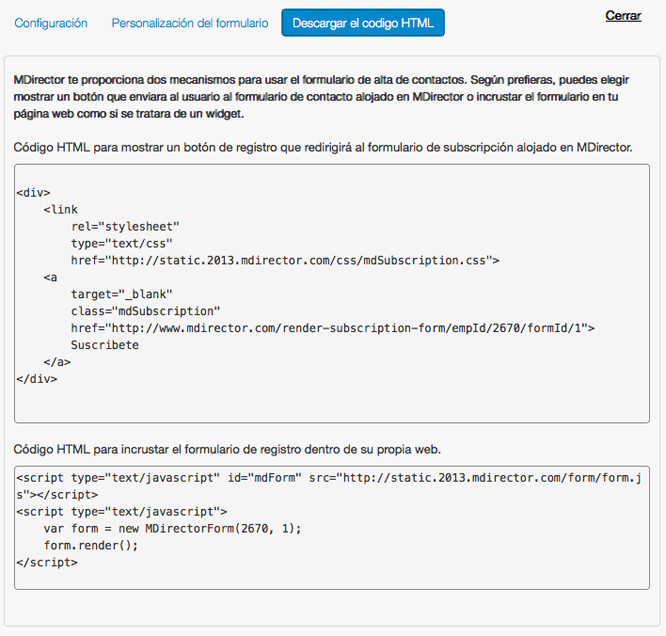Place cursor on the rel="stylesheet" line

tap(125, 226)
